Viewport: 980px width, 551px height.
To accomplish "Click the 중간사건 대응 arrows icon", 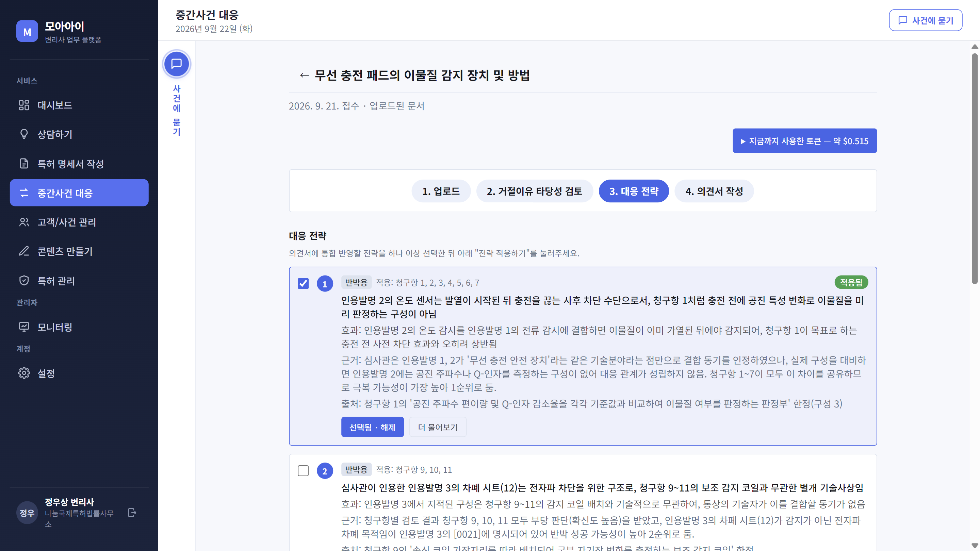I will 24,193.
